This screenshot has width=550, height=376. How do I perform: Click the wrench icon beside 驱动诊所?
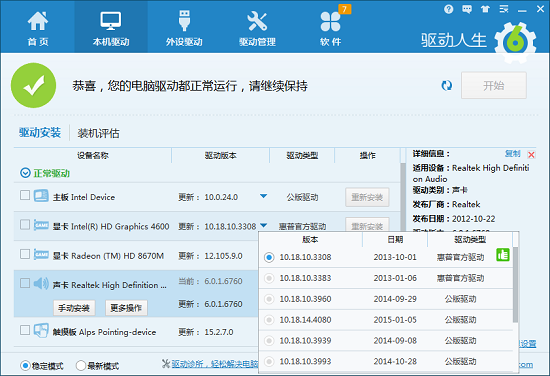(166, 364)
